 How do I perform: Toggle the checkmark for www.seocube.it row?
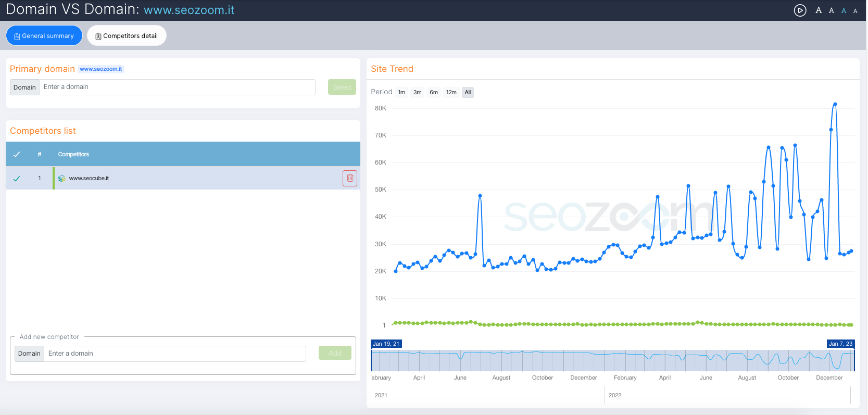(x=17, y=179)
